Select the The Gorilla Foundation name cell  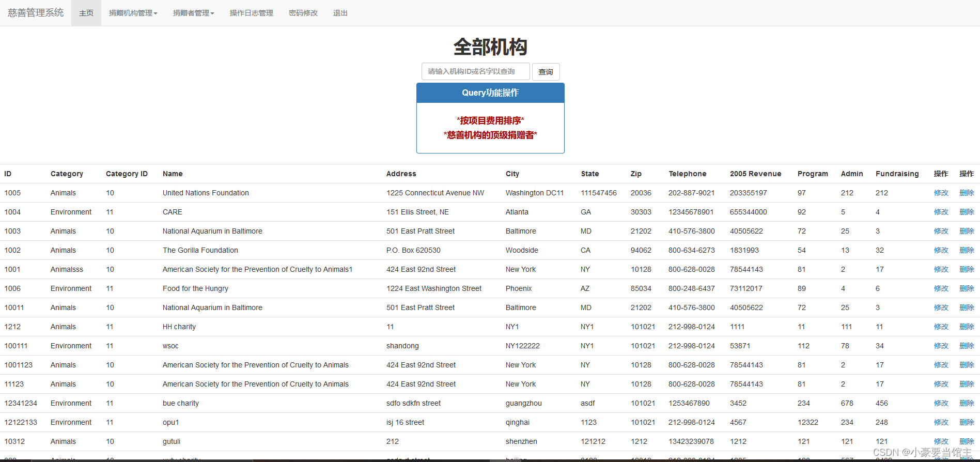200,250
